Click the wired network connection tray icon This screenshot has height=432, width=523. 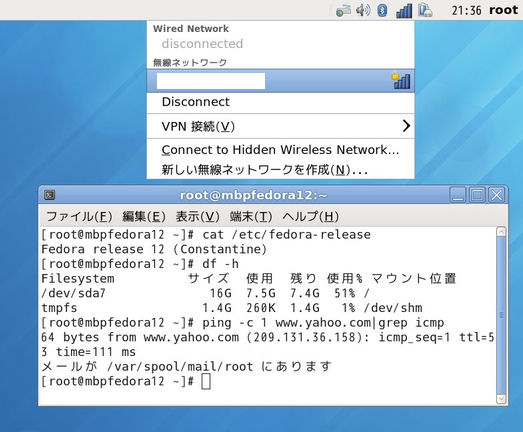tap(343, 10)
